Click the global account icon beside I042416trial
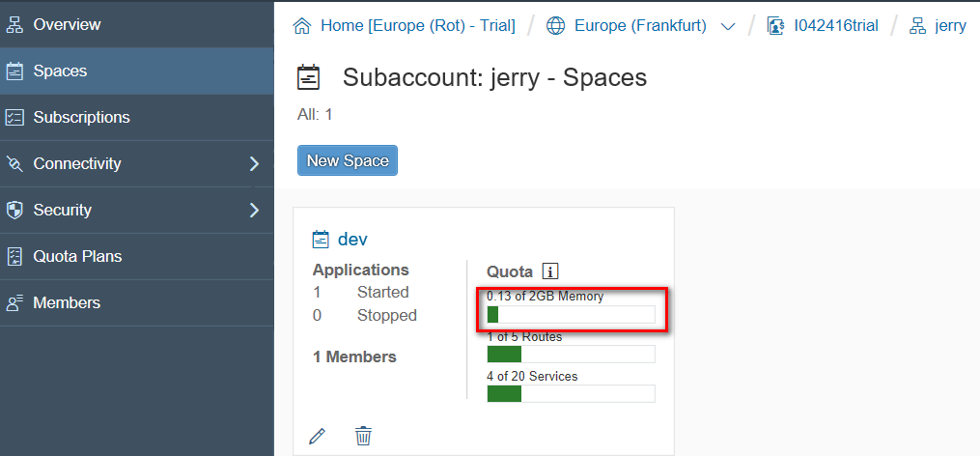 pyautogui.click(x=775, y=26)
